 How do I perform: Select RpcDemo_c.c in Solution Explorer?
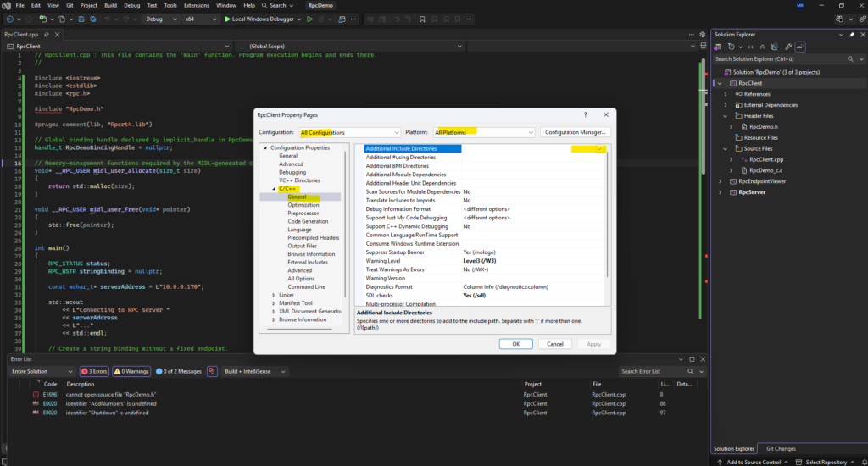click(x=765, y=170)
